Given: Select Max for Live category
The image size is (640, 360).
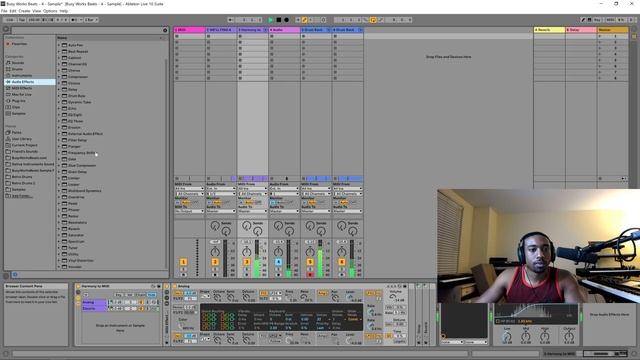Looking at the screenshot, I should (x=21, y=94).
